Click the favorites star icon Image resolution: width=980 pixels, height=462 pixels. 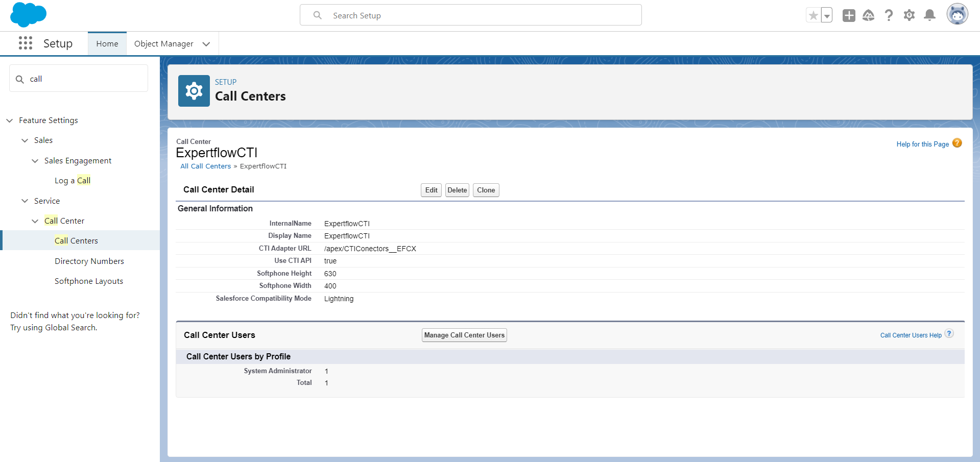pos(814,15)
